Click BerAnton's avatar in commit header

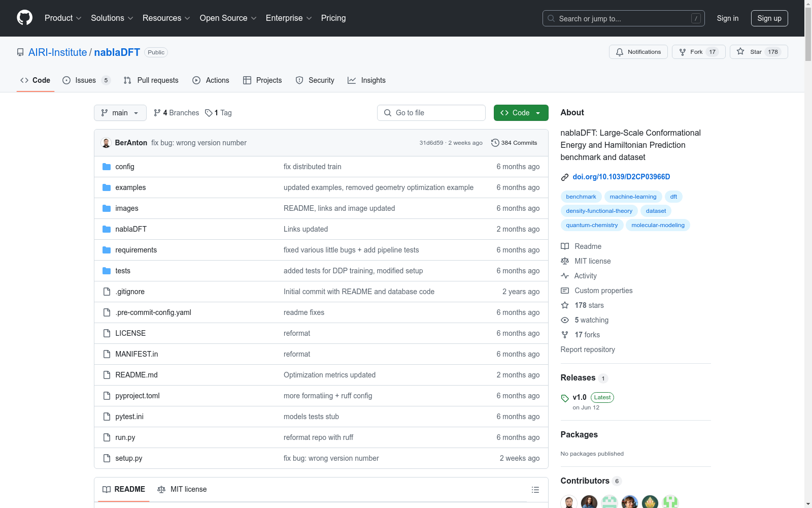[106, 143]
